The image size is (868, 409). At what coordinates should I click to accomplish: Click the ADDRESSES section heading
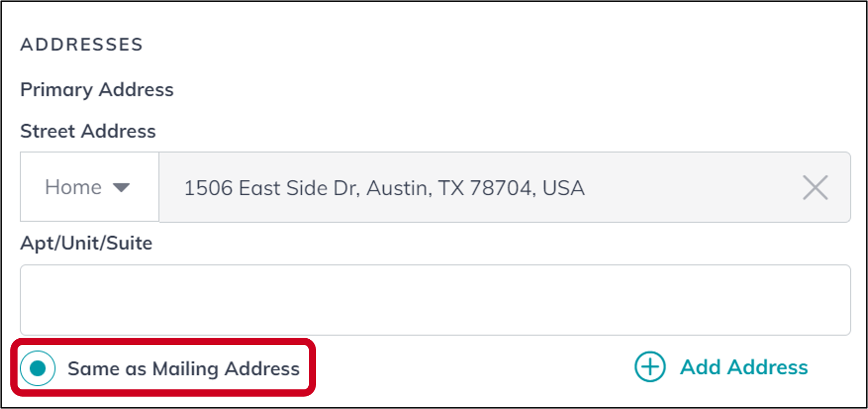pyautogui.click(x=82, y=44)
